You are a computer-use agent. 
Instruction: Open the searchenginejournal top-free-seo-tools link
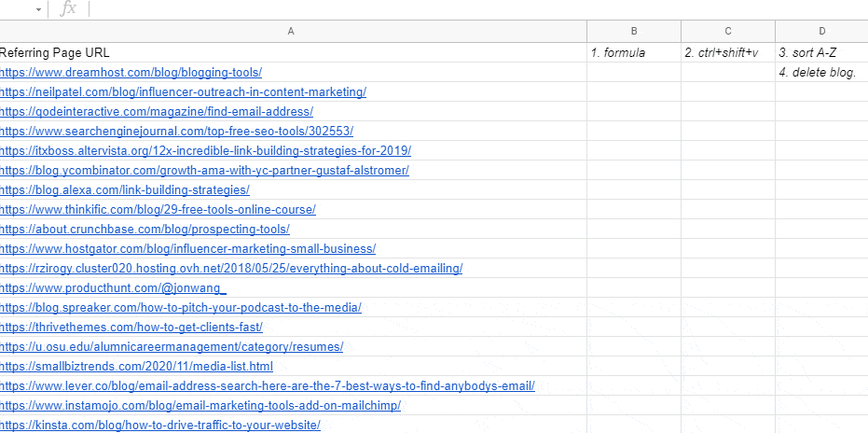(x=176, y=132)
